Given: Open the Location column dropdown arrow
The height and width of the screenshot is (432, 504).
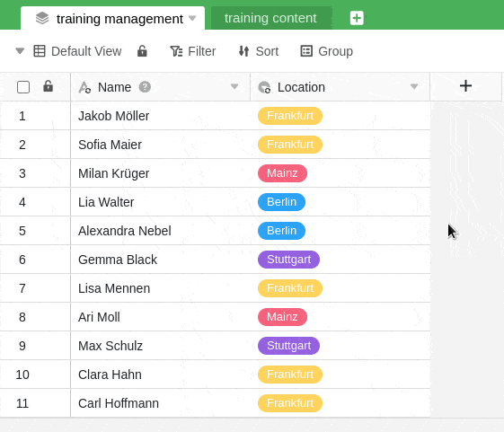Looking at the screenshot, I should (414, 86).
